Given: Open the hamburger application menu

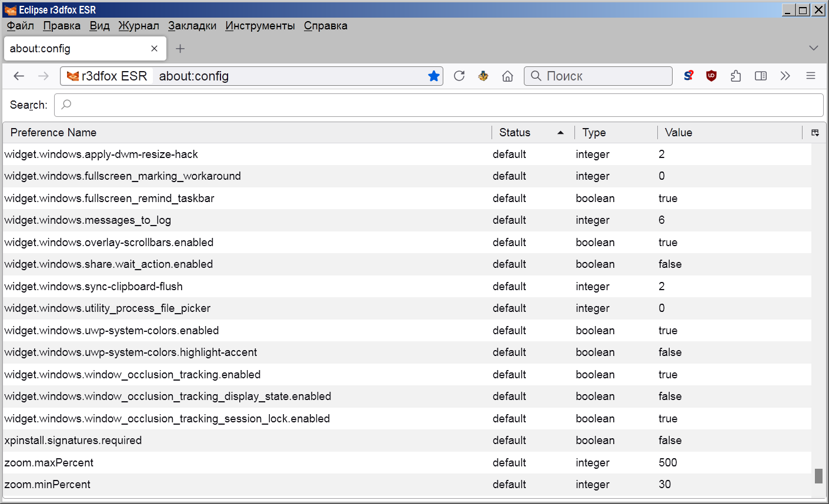Looking at the screenshot, I should tap(811, 76).
